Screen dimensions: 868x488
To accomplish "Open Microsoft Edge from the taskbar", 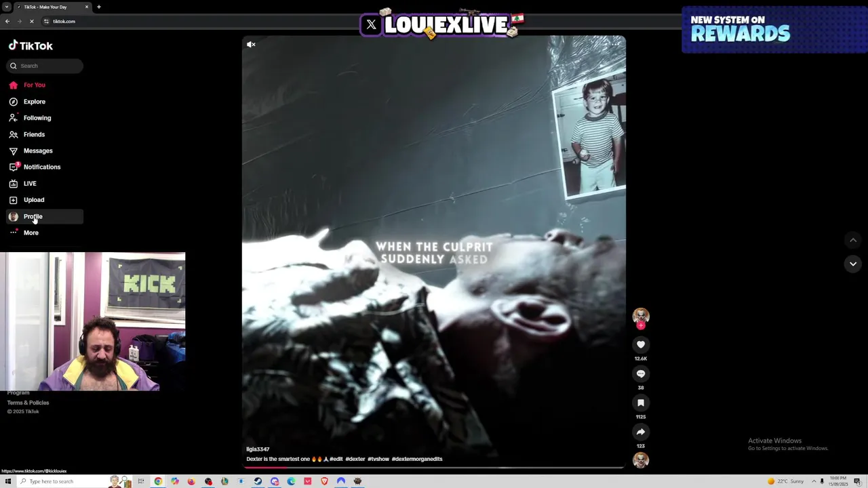I will click(x=291, y=481).
